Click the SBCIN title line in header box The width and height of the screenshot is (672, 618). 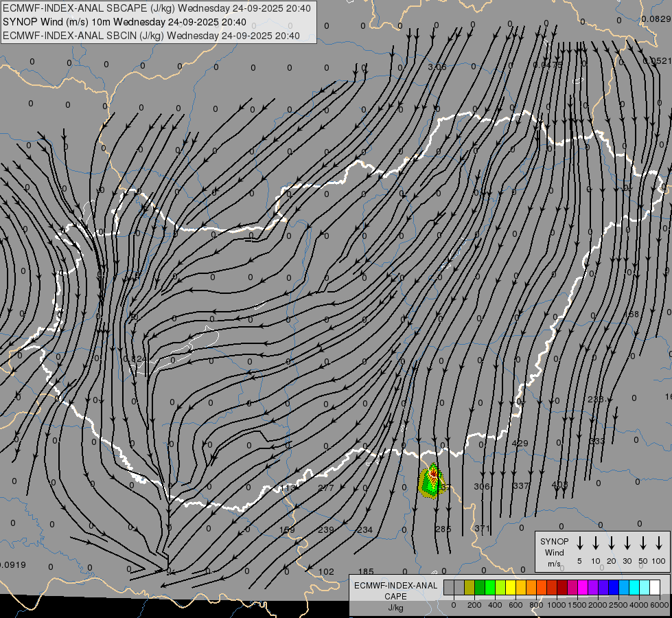pyautogui.click(x=151, y=36)
